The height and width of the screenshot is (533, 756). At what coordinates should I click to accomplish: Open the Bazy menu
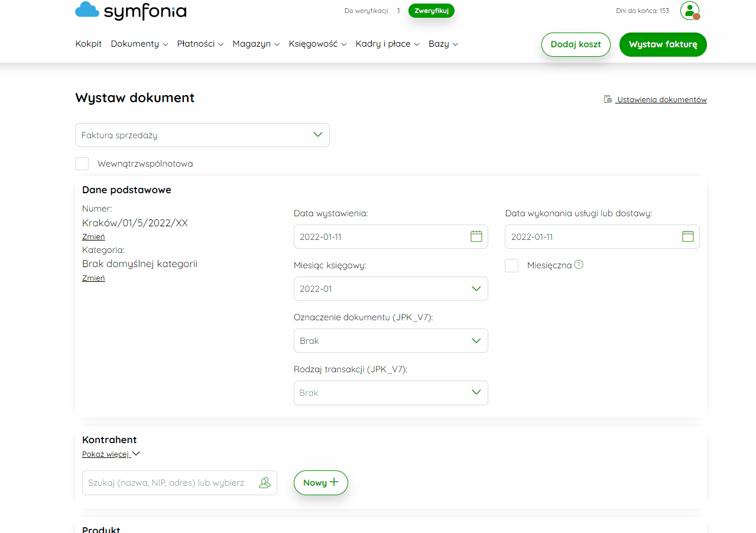(x=443, y=44)
